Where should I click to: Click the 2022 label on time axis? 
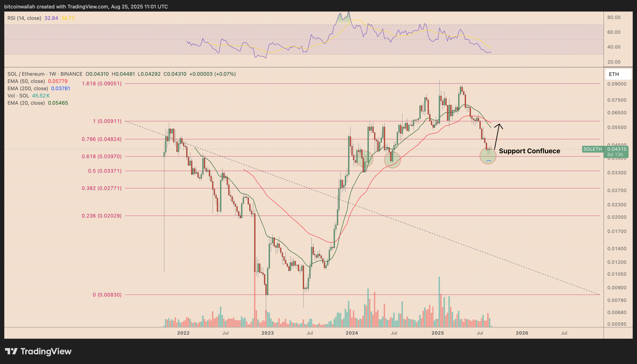tap(183, 333)
